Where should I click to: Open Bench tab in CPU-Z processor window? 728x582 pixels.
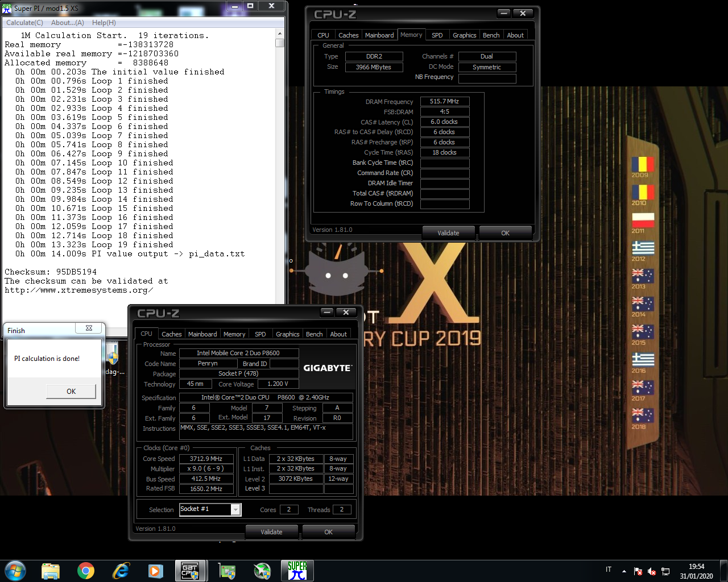tap(315, 334)
